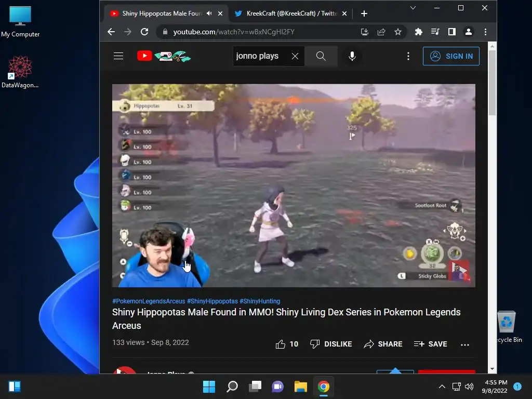532x399 pixels.
Task: Open Chrome extensions puzzle icon
Action: tap(419, 32)
